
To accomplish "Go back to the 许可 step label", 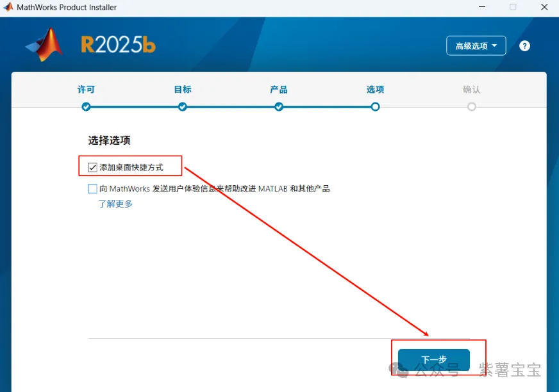I will [87, 90].
